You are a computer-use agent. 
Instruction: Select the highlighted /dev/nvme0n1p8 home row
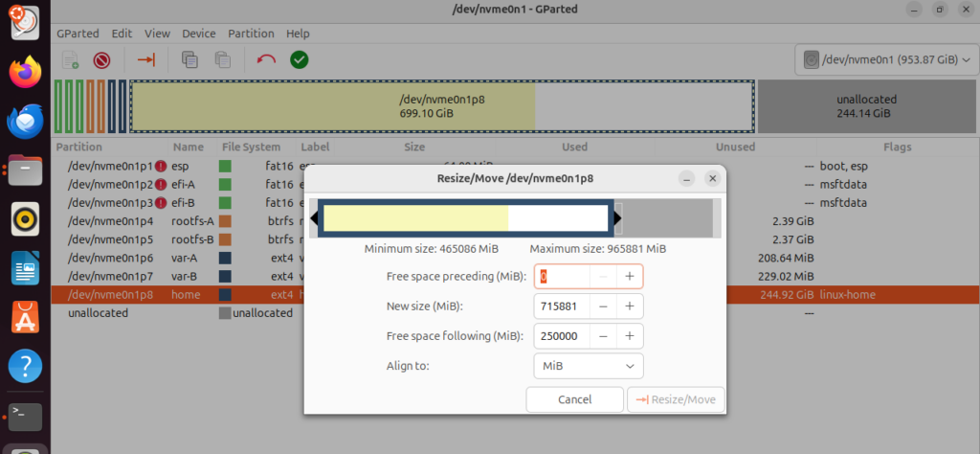pos(515,295)
